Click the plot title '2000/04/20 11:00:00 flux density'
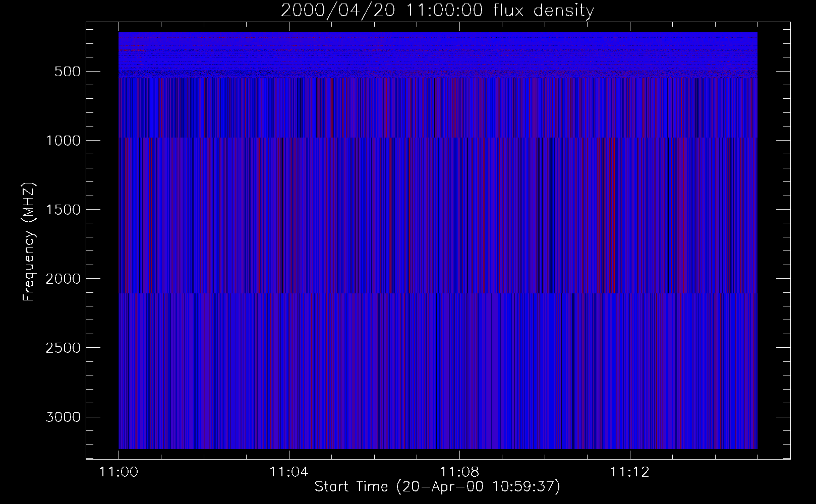 tap(437, 11)
